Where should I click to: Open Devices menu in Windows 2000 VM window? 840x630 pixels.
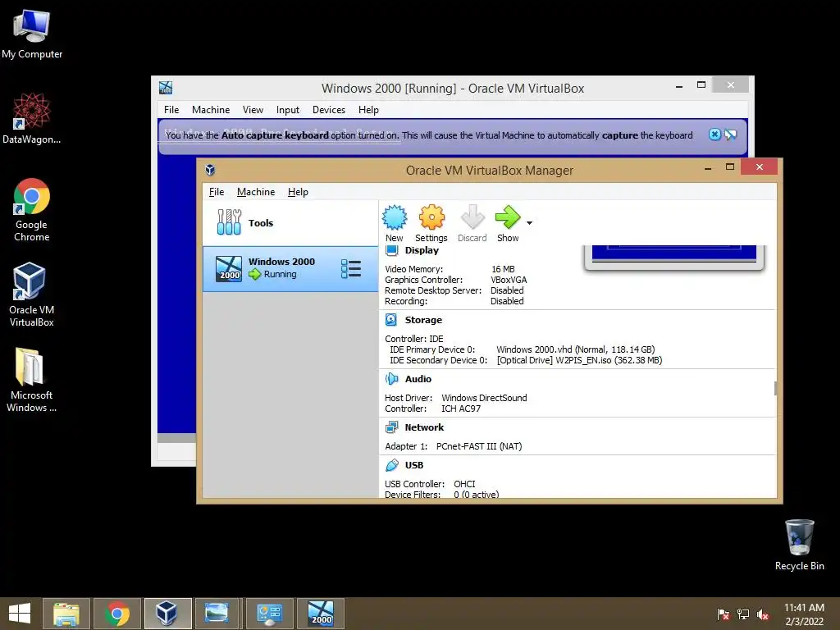click(x=328, y=110)
